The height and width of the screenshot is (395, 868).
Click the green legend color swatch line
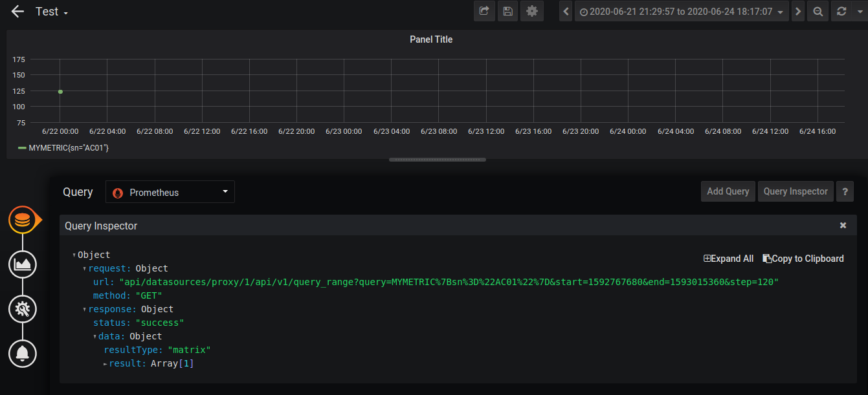click(x=22, y=148)
